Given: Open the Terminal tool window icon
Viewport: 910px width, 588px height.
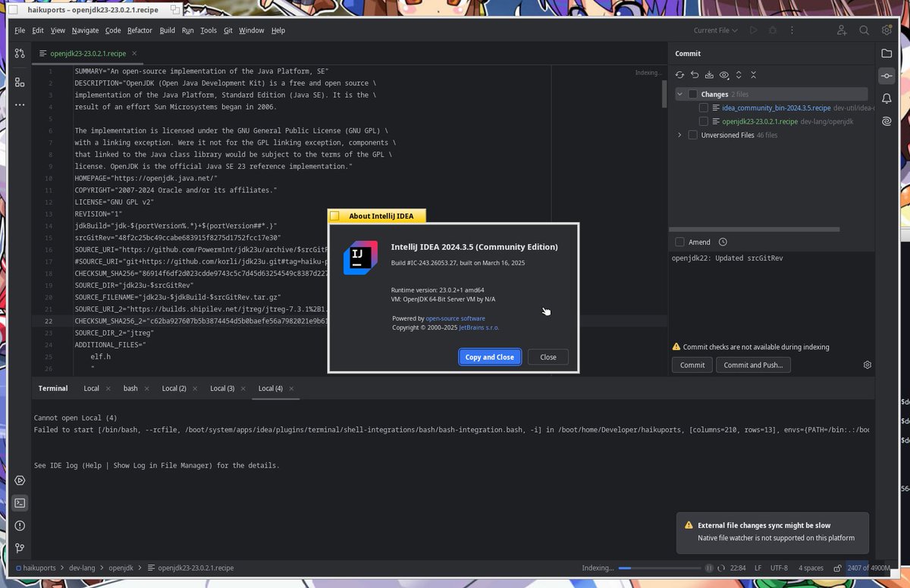Looking at the screenshot, I should 20,502.
